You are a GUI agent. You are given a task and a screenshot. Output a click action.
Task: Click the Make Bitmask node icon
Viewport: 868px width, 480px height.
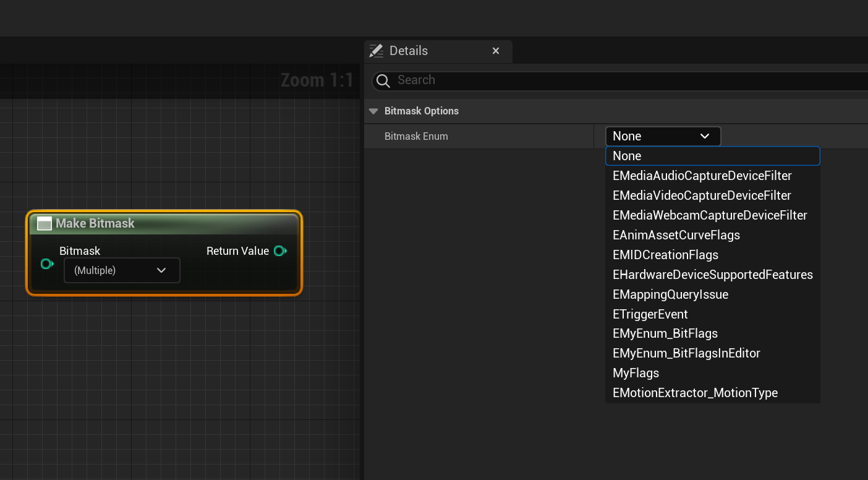tap(45, 223)
